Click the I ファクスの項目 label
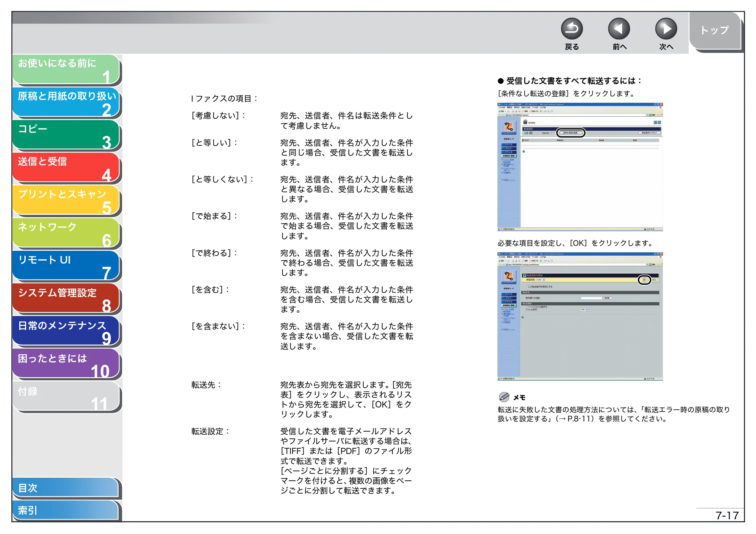Image resolution: width=756 pixels, height=534 pixels. click(x=225, y=99)
